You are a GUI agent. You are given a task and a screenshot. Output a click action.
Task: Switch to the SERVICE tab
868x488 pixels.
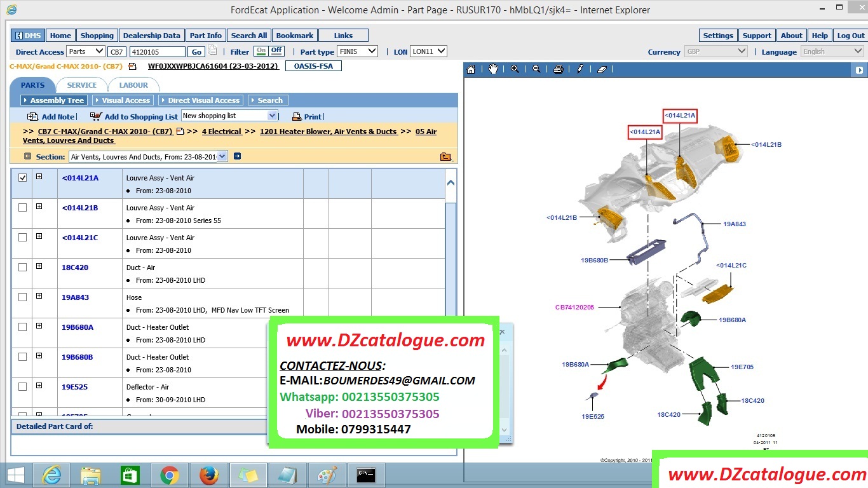click(x=82, y=85)
